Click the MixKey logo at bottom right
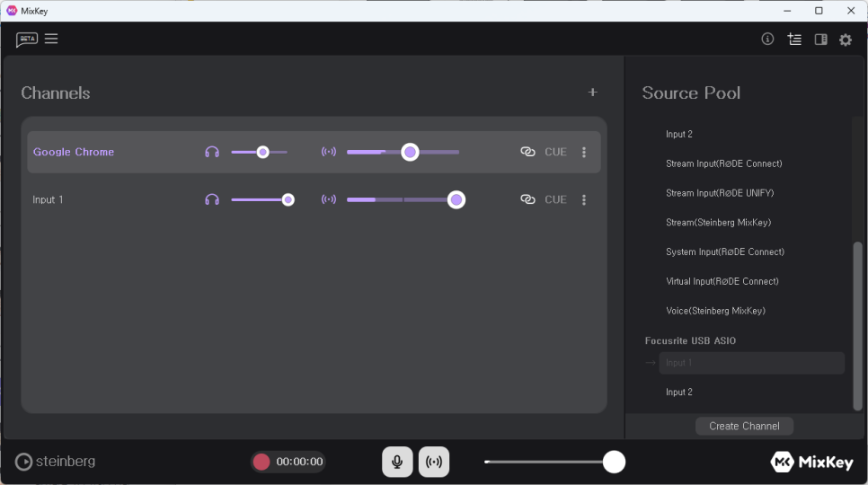 (811, 462)
